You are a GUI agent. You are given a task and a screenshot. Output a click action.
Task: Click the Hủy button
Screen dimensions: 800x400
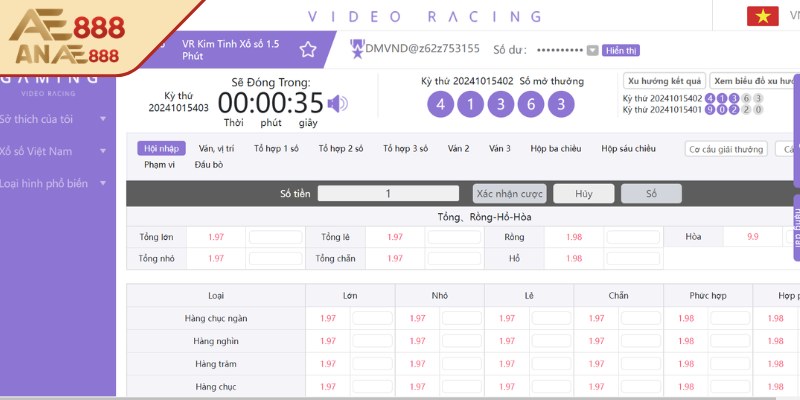(583, 194)
